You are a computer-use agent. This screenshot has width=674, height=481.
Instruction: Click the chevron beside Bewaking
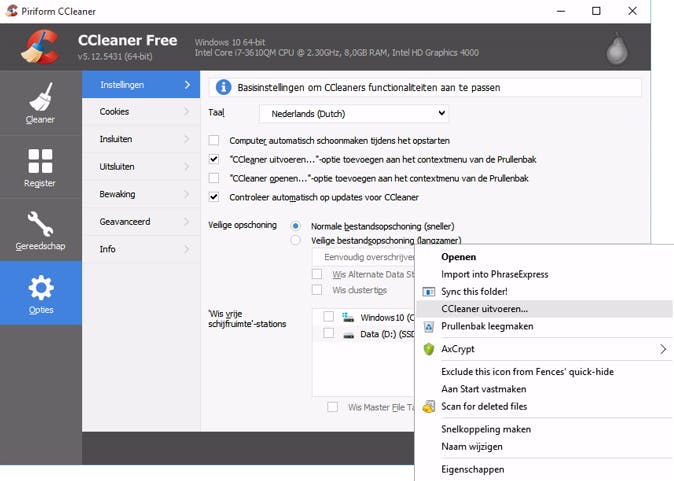187,194
